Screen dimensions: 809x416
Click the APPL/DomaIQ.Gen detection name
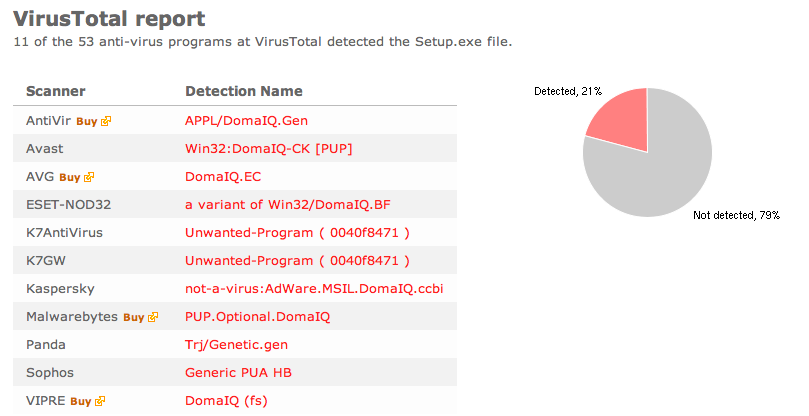[247, 121]
